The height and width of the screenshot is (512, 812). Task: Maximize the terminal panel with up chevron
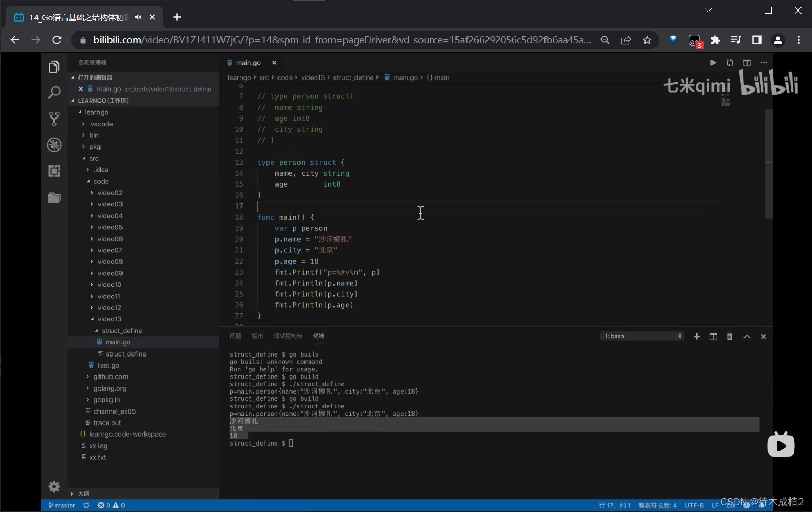[x=747, y=337]
